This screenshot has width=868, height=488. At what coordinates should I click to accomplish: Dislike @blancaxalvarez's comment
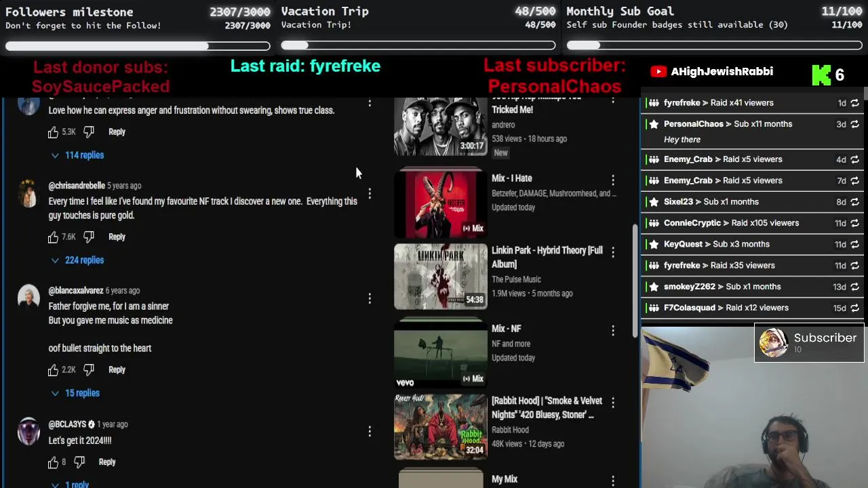point(89,370)
